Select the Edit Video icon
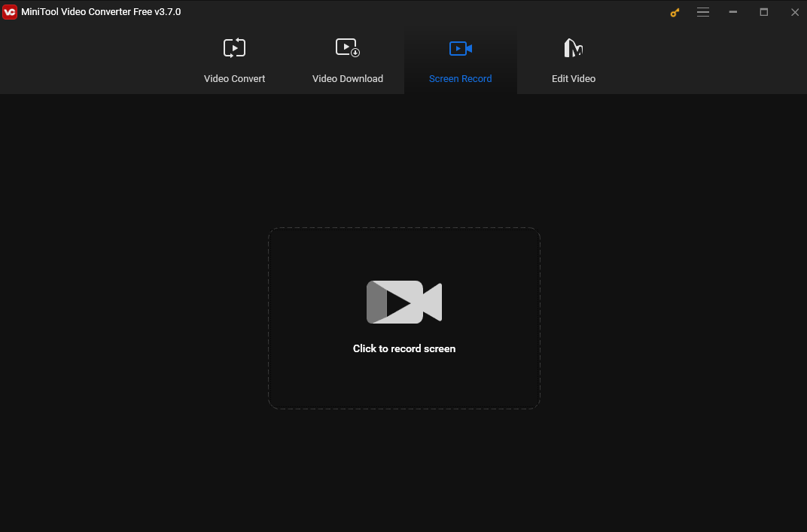Viewport: 807px width, 532px height. [573, 47]
